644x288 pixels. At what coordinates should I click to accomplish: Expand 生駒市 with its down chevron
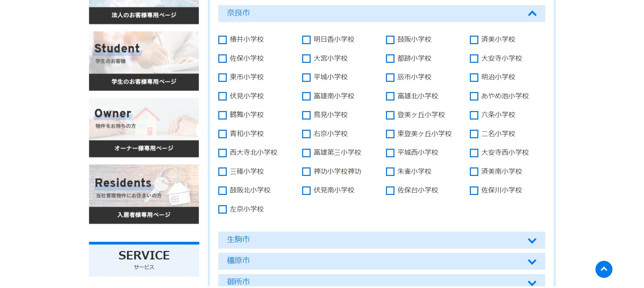pos(532,240)
